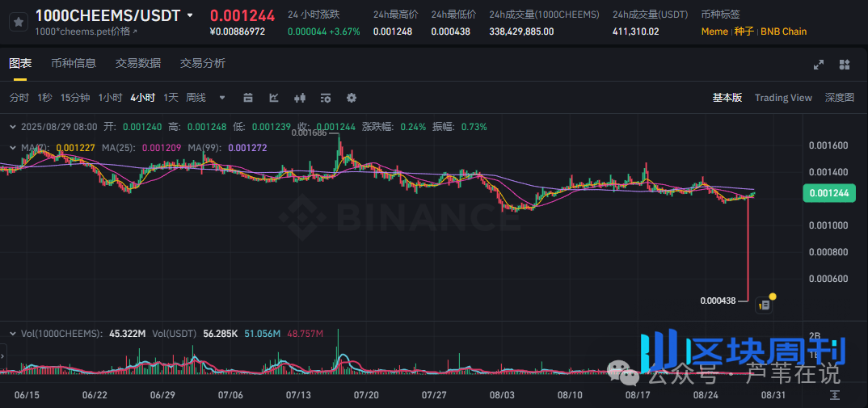Switch to the 图表 tab

pos(20,63)
